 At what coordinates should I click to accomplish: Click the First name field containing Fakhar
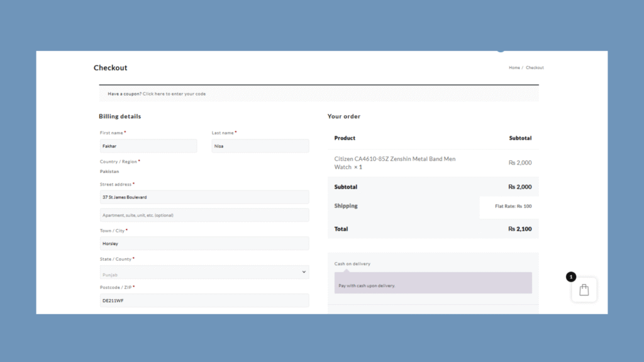tap(148, 146)
